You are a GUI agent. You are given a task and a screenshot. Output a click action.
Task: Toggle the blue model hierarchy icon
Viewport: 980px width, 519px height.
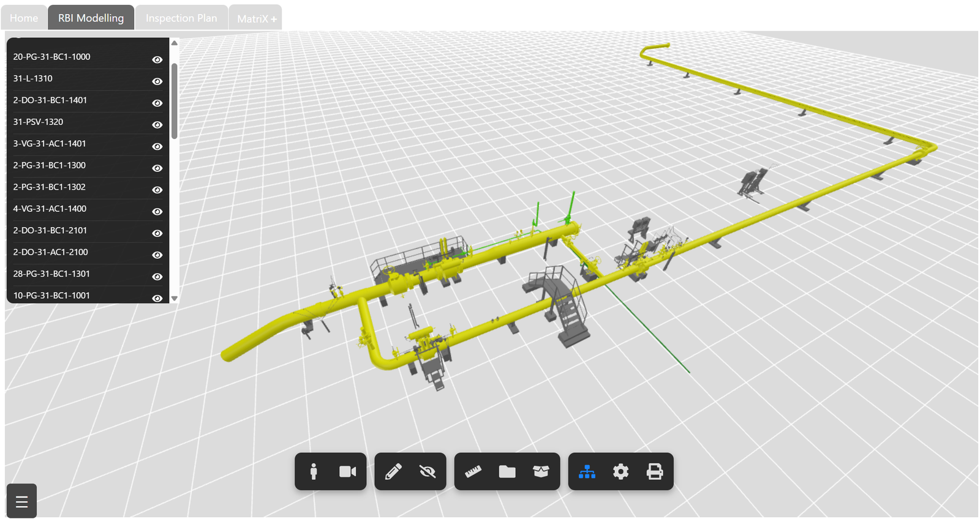pos(587,471)
